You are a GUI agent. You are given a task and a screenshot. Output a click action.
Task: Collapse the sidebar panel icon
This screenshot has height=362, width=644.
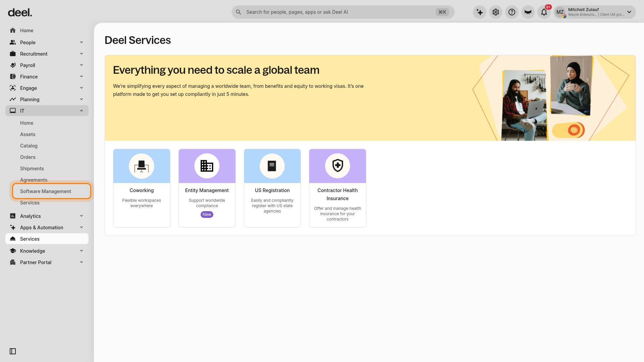[13, 351]
